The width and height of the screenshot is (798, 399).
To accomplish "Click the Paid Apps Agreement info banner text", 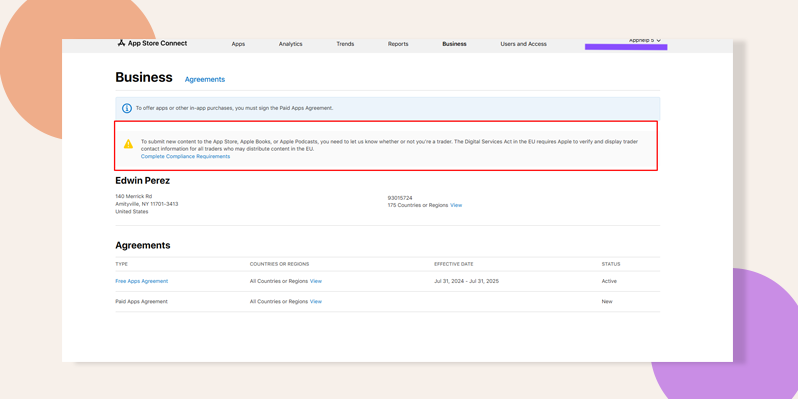I will (x=235, y=108).
